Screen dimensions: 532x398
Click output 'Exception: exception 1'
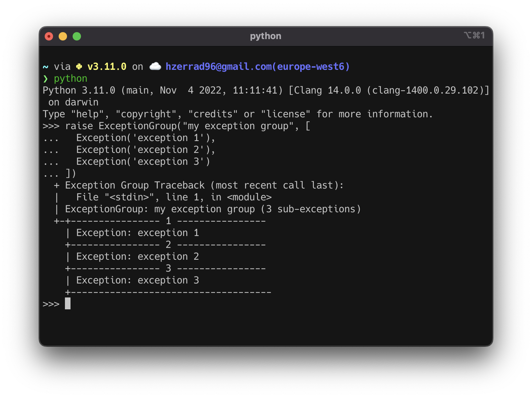[138, 233]
